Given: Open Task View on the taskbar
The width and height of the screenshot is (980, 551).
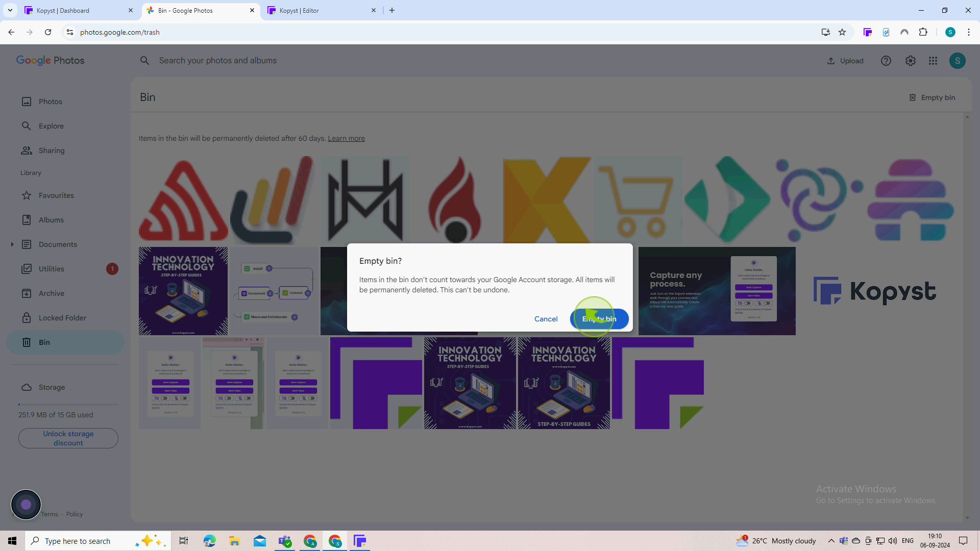Looking at the screenshot, I should [184, 541].
